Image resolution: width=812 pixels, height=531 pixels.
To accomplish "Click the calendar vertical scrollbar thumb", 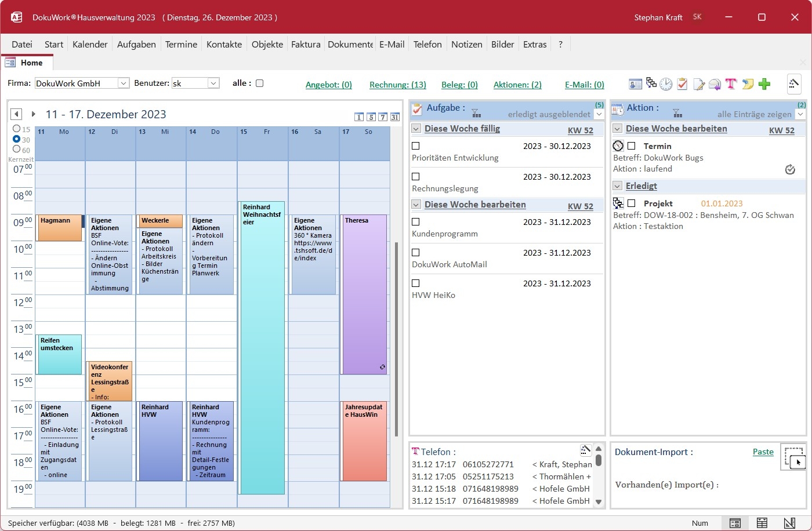I will (397, 339).
